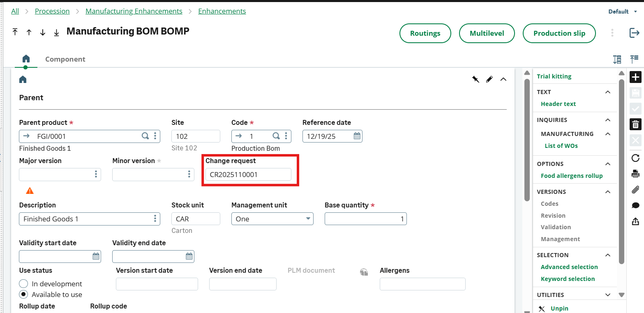
Task: Open the comments bubble
Action: coord(635,205)
